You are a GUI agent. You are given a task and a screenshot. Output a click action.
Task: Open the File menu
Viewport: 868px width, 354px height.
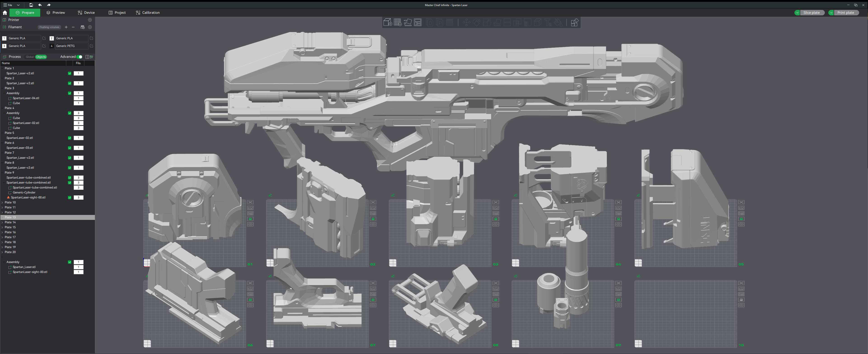(7, 5)
